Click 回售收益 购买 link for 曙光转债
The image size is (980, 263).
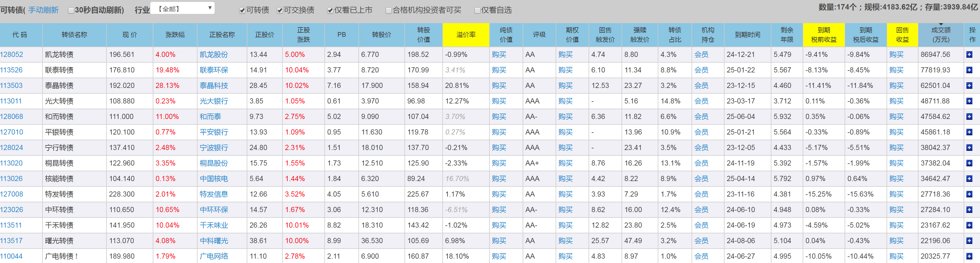tap(896, 241)
